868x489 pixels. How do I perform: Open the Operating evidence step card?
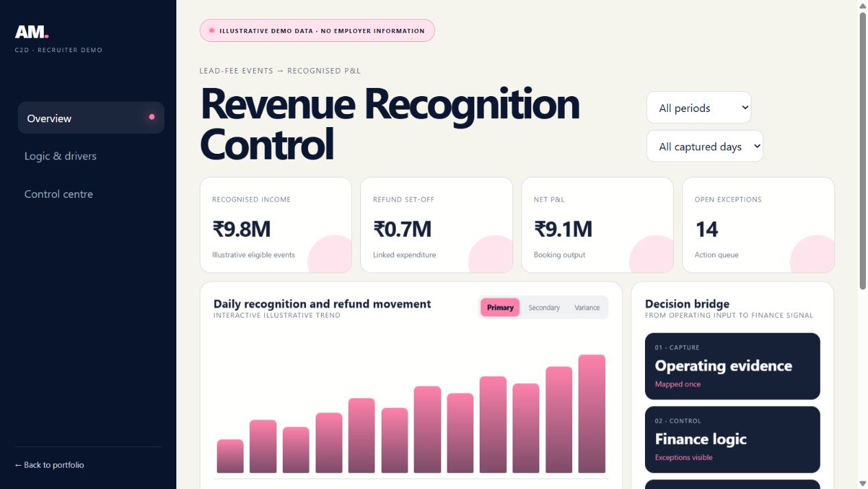pos(732,366)
